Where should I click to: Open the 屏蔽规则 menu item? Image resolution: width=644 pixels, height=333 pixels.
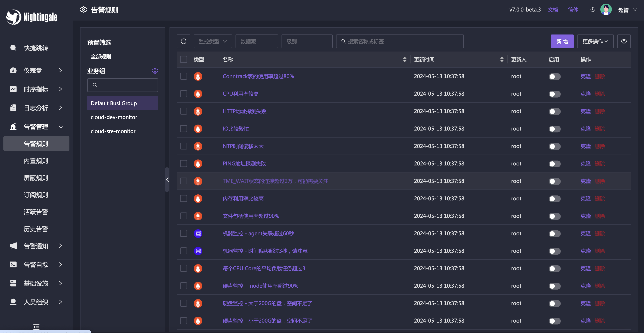click(36, 178)
